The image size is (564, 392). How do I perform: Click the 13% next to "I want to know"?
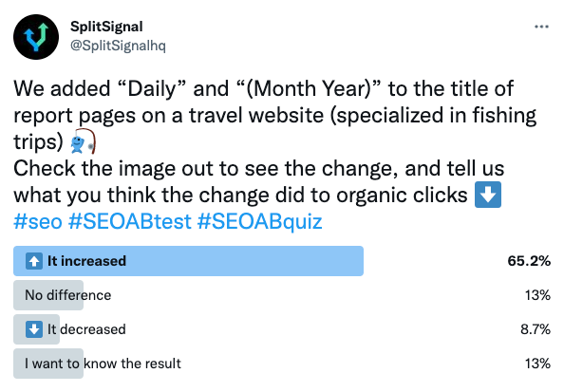coord(537,364)
